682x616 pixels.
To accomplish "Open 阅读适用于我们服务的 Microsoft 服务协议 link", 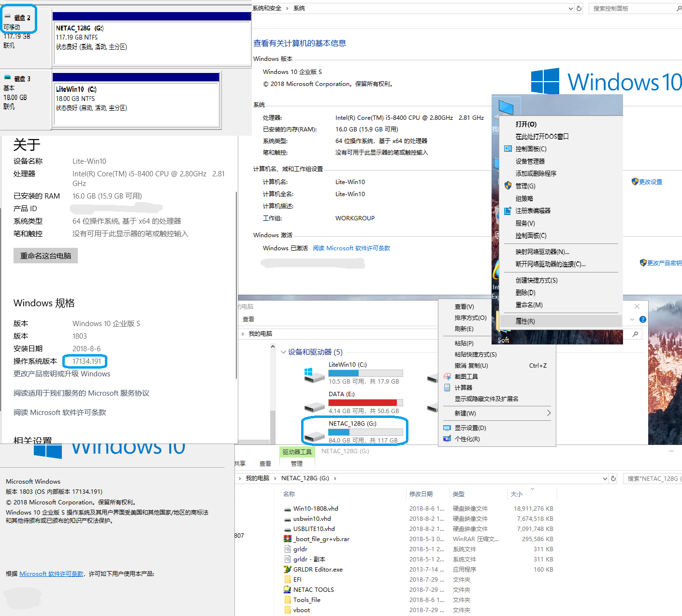I will point(81,393).
